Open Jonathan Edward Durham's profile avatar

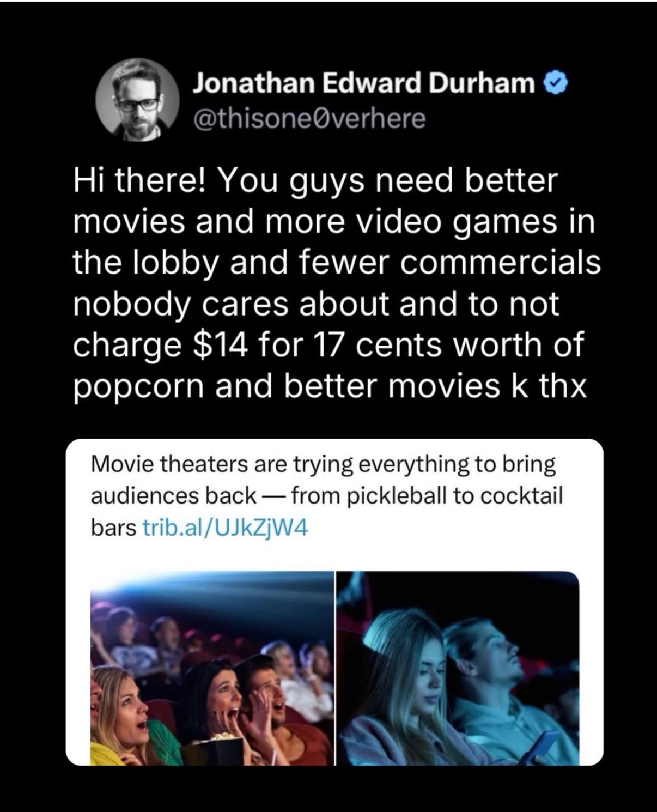138,100
